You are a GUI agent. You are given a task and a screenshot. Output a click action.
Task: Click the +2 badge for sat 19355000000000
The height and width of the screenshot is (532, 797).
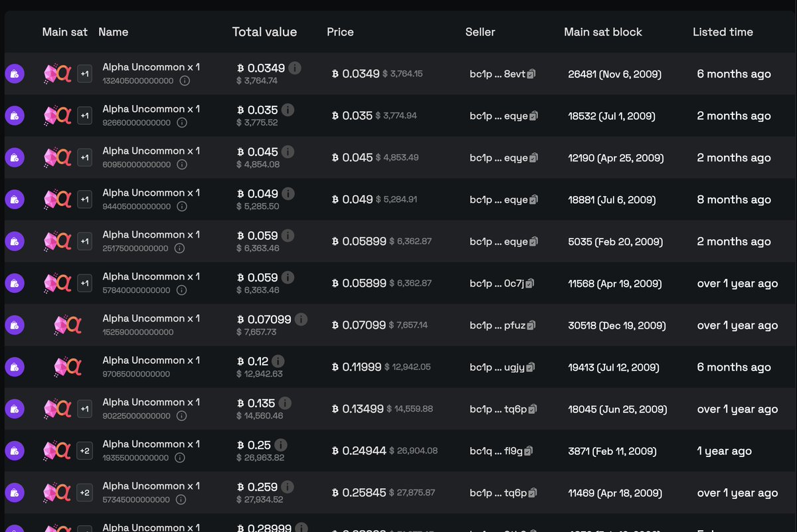[84, 451]
